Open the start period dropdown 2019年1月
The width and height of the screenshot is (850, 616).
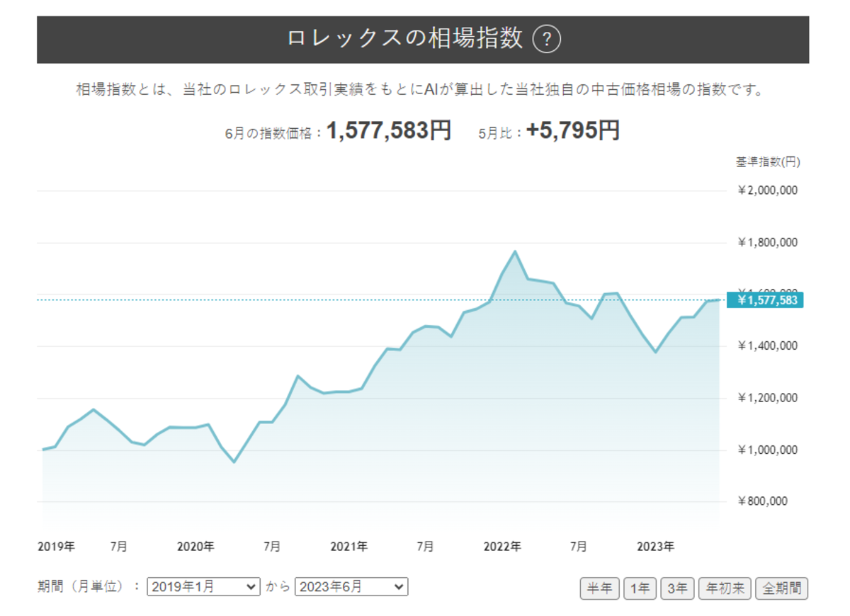click(x=204, y=587)
